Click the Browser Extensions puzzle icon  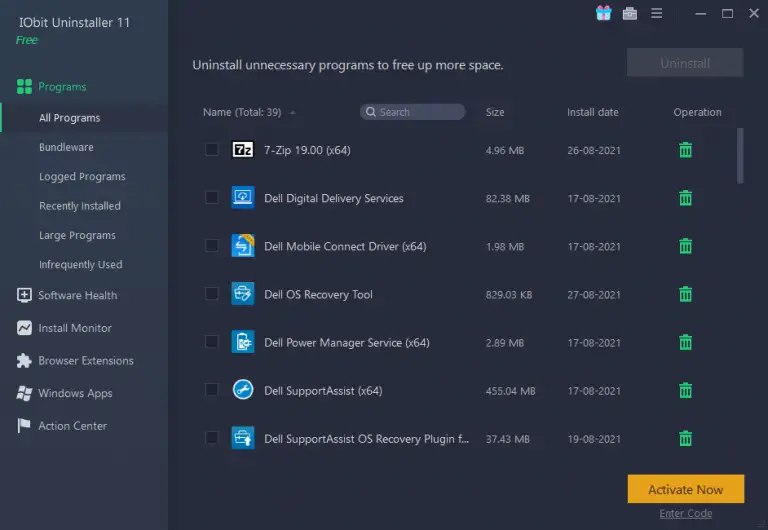coord(24,361)
